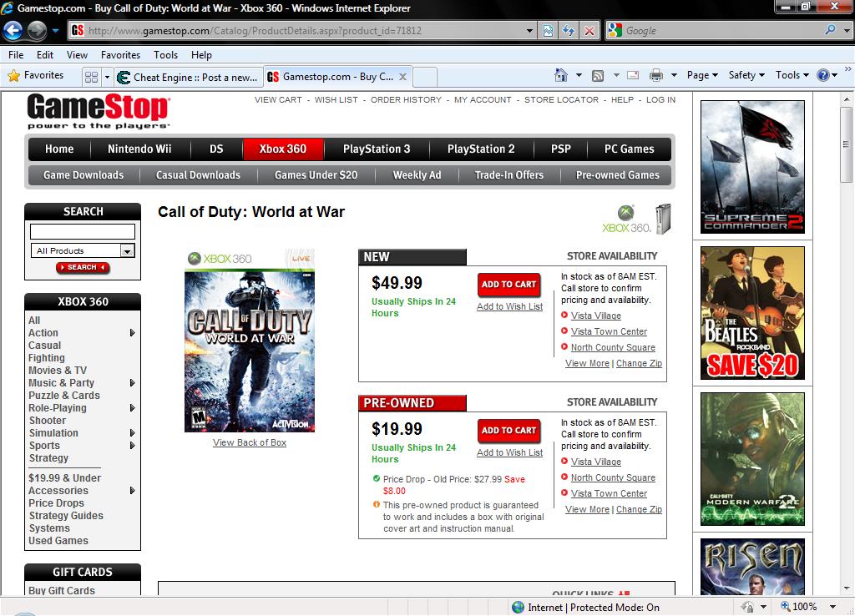Open the File menu
This screenshot has height=616, width=855.
tap(16, 54)
